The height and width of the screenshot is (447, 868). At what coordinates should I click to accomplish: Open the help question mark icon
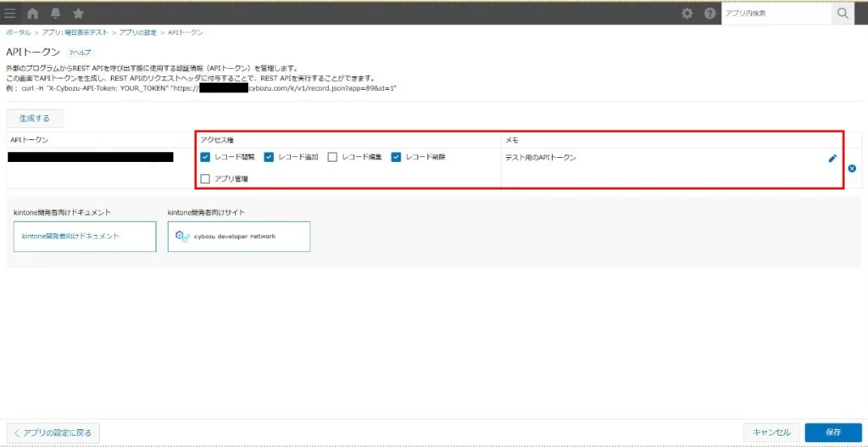pos(709,14)
